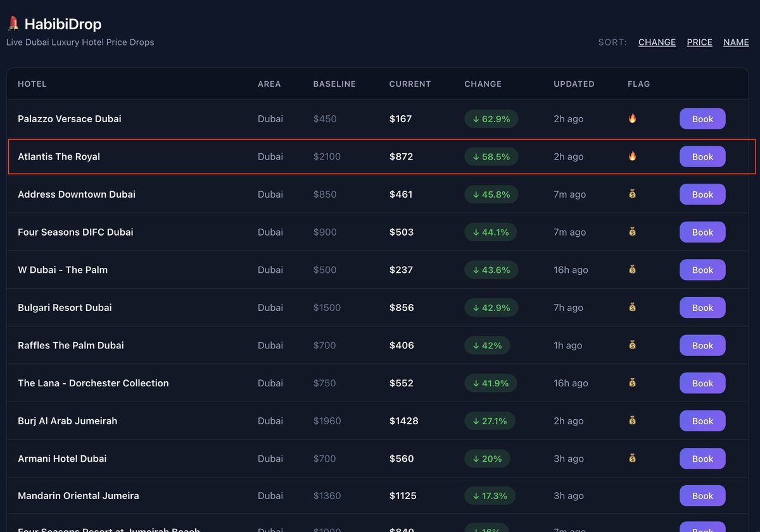Book Address Downtown Dubai
The height and width of the screenshot is (532, 760).
pyautogui.click(x=702, y=194)
